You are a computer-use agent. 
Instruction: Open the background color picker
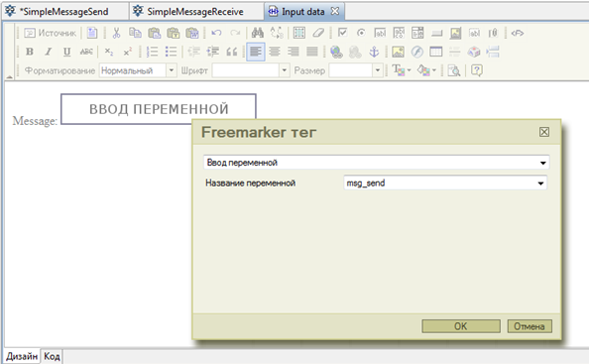[426, 70]
